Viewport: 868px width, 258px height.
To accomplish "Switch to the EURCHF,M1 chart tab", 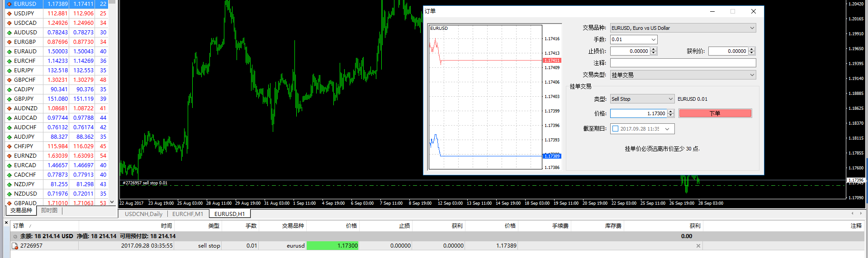I will pyautogui.click(x=188, y=214).
